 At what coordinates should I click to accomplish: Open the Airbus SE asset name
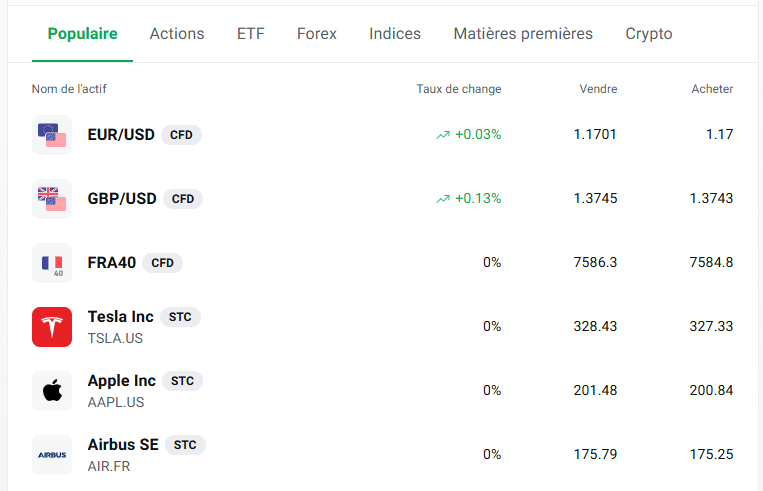coord(123,445)
